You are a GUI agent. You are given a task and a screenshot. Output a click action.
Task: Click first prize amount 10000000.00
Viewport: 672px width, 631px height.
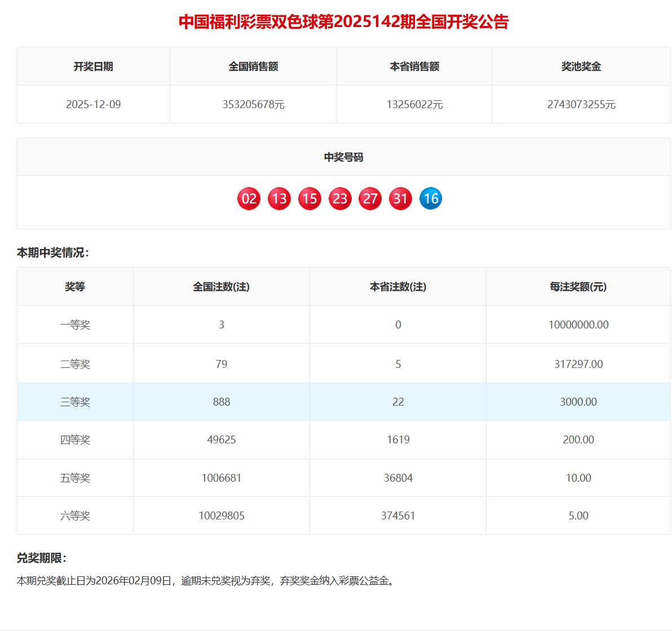pyautogui.click(x=578, y=325)
